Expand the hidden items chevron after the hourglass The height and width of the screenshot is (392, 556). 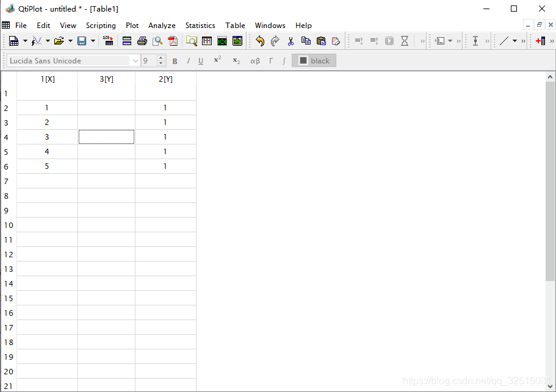(422, 41)
